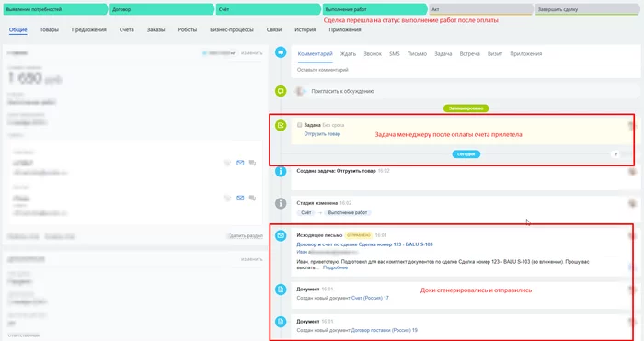Click the Подробнее link in the outgoing email
This screenshot has width=644, height=341.
coord(335,267)
